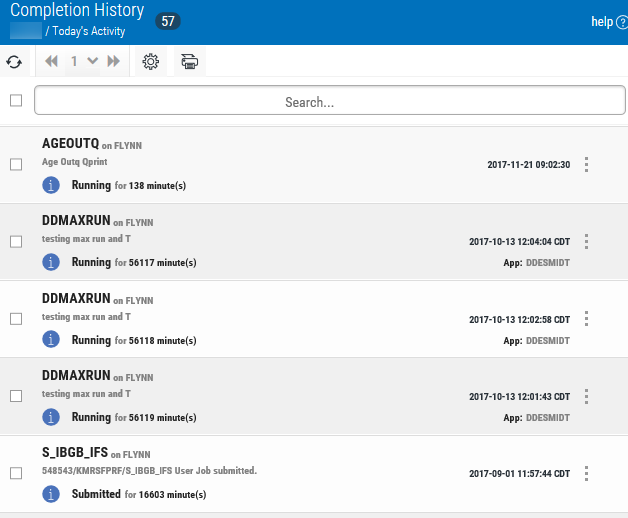Click the print icon
This screenshot has width=628, height=518.
click(189, 62)
